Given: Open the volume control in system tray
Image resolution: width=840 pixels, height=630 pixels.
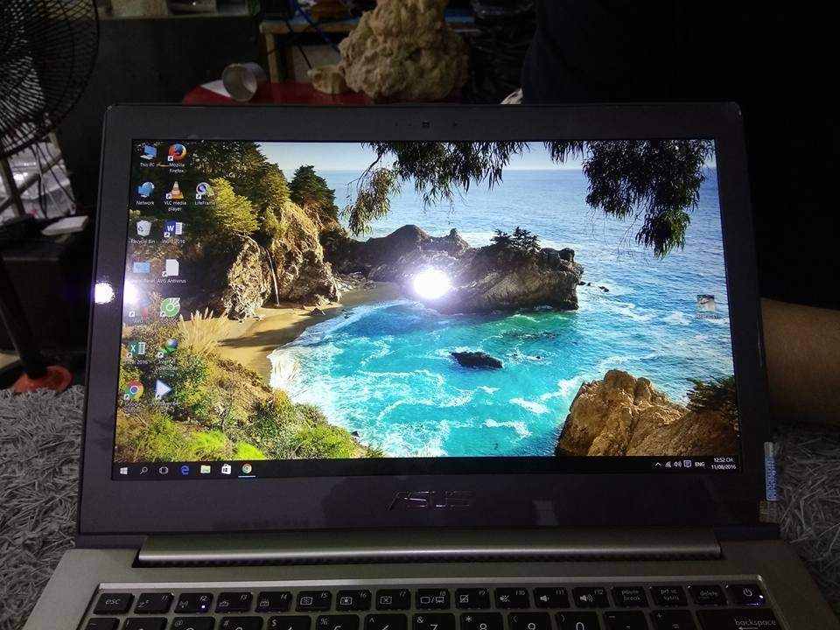Looking at the screenshot, I should [677, 465].
